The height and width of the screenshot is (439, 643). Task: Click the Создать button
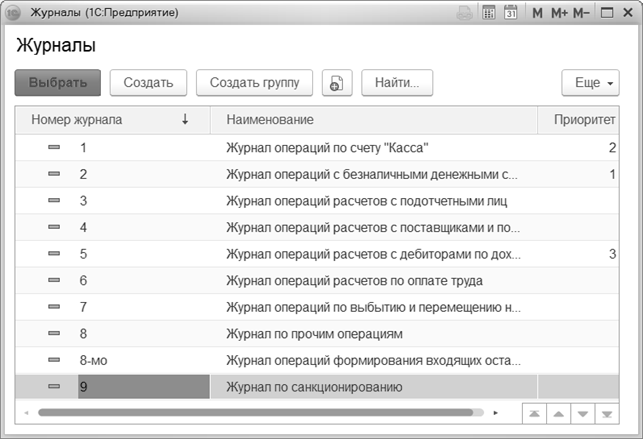pos(148,83)
